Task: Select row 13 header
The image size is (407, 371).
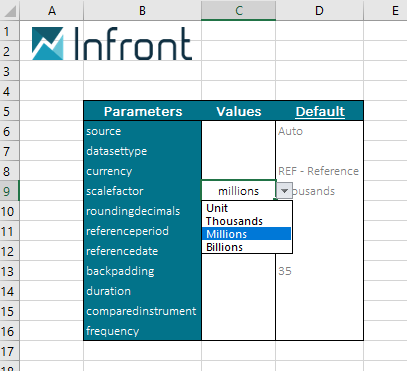Action: coord(10,271)
